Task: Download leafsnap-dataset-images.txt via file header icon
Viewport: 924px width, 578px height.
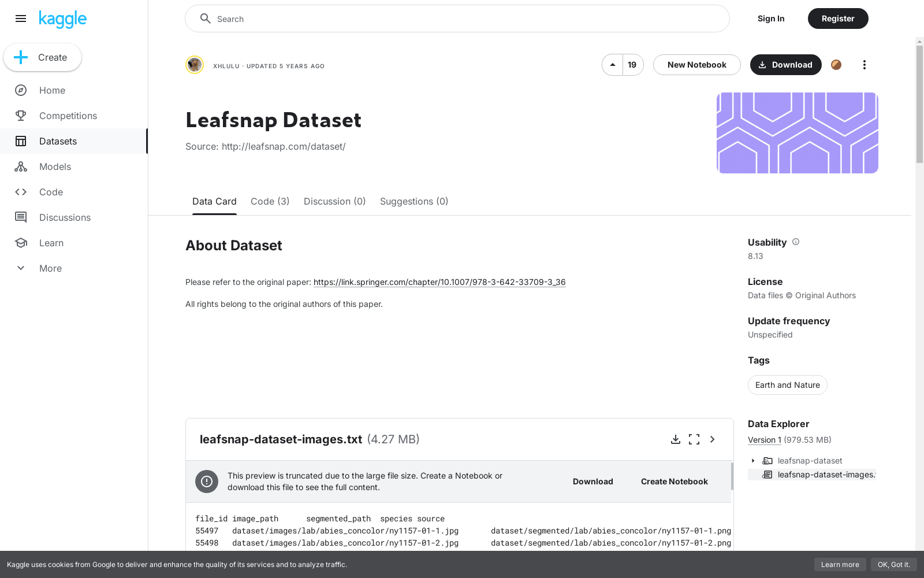Action: point(676,439)
